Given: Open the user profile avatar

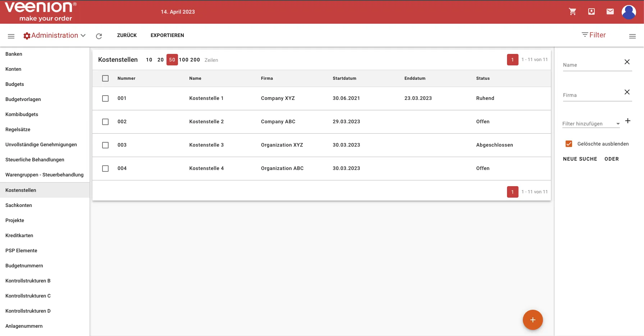Looking at the screenshot, I should 629,12.
